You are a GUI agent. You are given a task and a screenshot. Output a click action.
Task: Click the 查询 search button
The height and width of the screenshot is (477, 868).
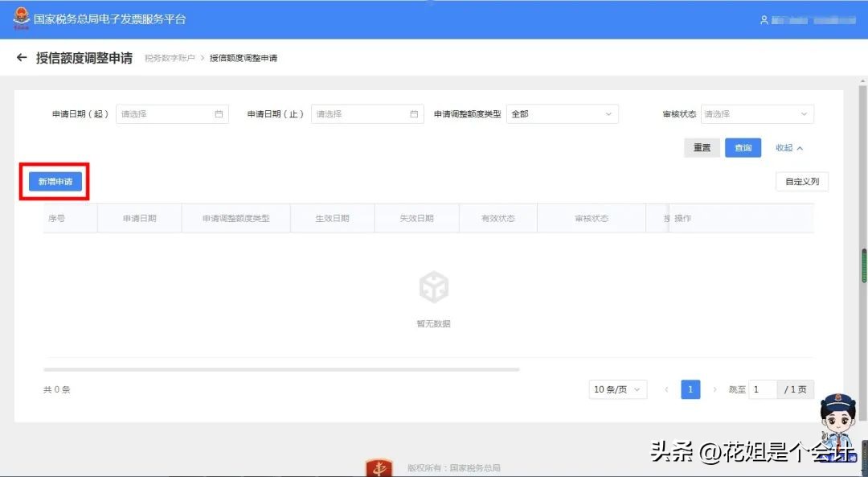[743, 147]
